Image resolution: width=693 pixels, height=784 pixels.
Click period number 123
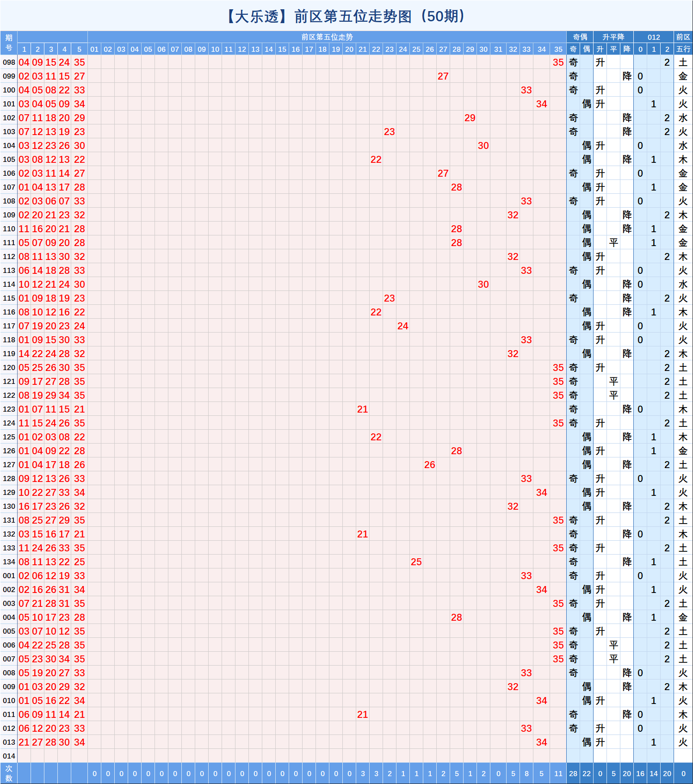tap(9, 409)
